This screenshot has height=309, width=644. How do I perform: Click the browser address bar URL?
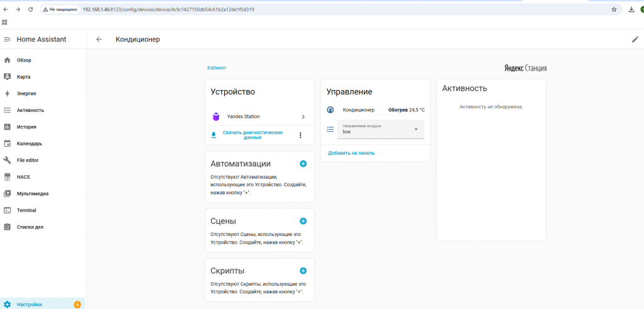(x=168, y=9)
